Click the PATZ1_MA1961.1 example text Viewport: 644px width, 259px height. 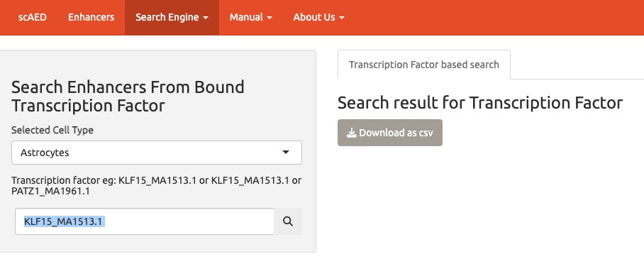(50, 192)
